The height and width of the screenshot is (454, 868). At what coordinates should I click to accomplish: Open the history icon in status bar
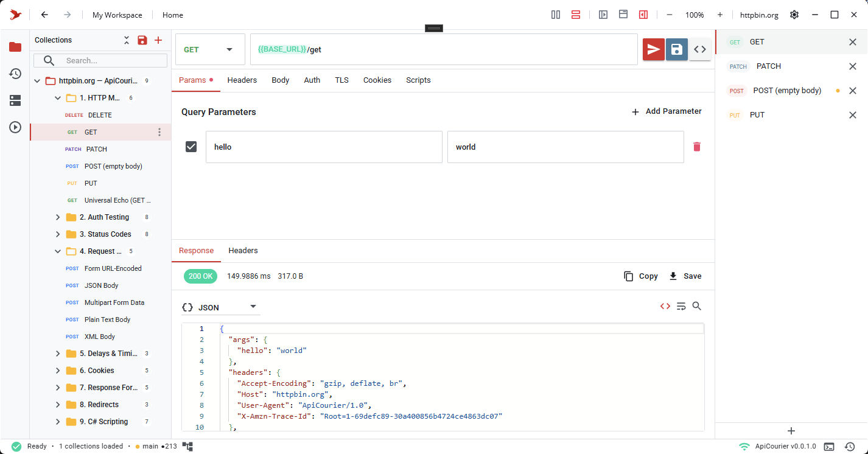(850, 447)
